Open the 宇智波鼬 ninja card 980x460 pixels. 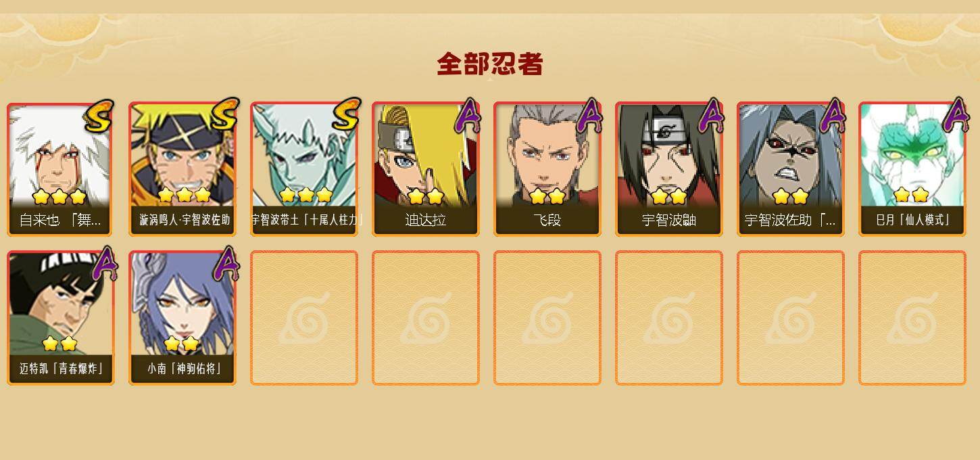pos(669,169)
